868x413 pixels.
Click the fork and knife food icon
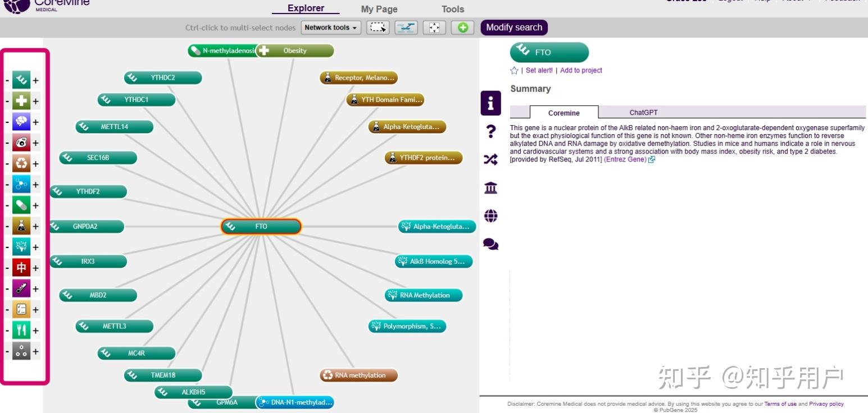point(21,330)
